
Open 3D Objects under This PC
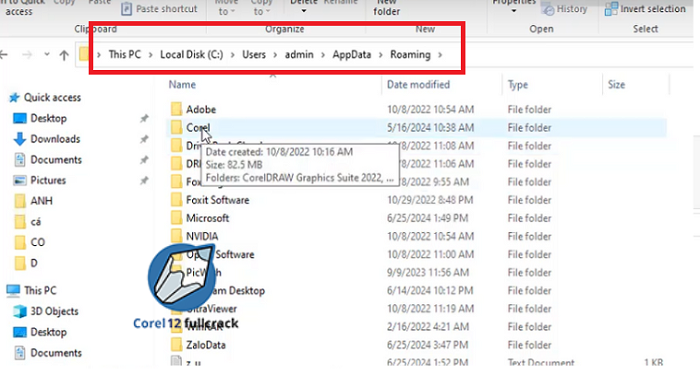click(54, 312)
